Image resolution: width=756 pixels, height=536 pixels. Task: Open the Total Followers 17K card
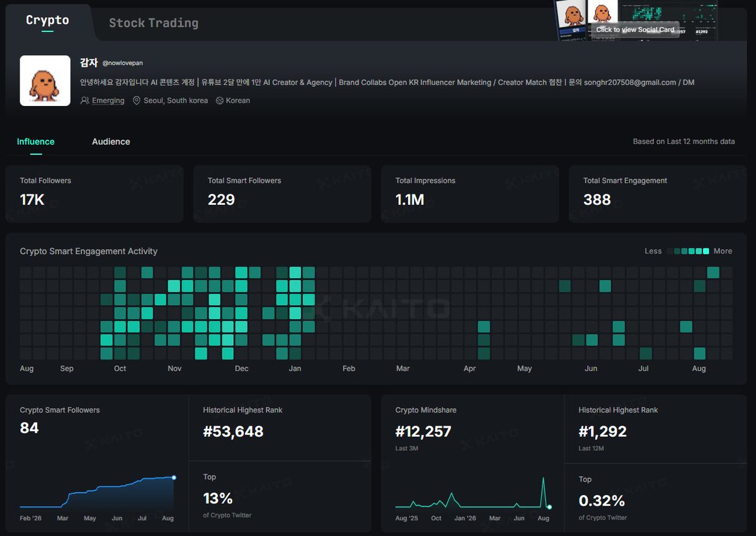94,194
